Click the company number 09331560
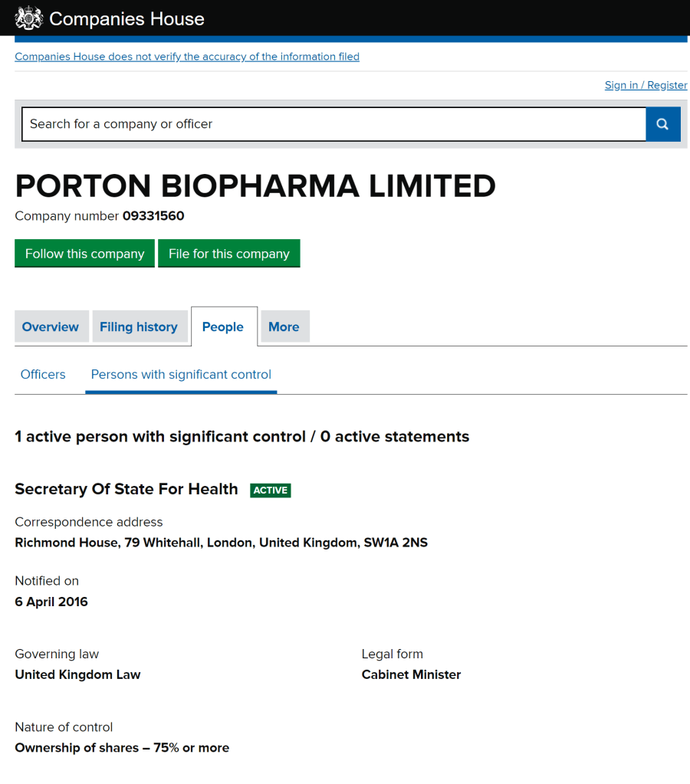Screen dimensions: 690x784 [153, 216]
